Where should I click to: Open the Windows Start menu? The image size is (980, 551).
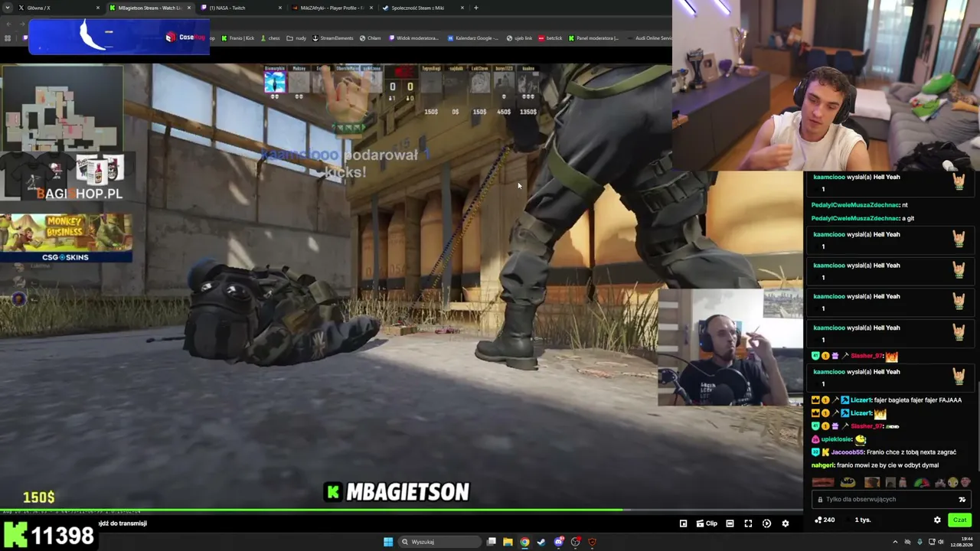click(x=388, y=542)
